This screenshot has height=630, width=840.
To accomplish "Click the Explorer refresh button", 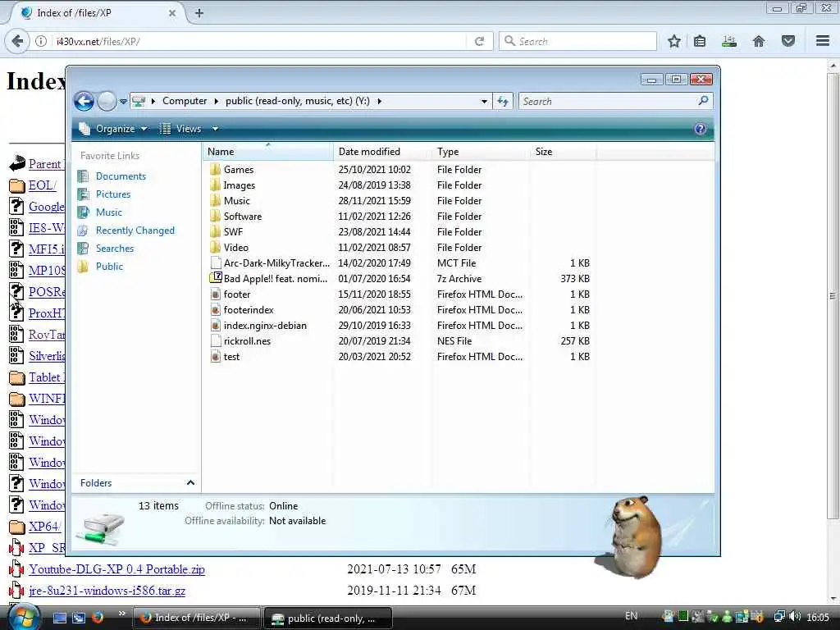I will 503,101.
